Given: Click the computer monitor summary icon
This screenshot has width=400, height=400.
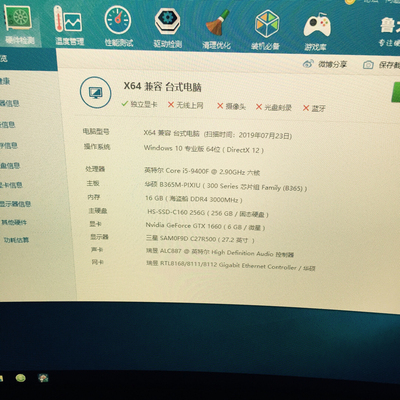Looking at the screenshot, I should (x=96, y=92).
